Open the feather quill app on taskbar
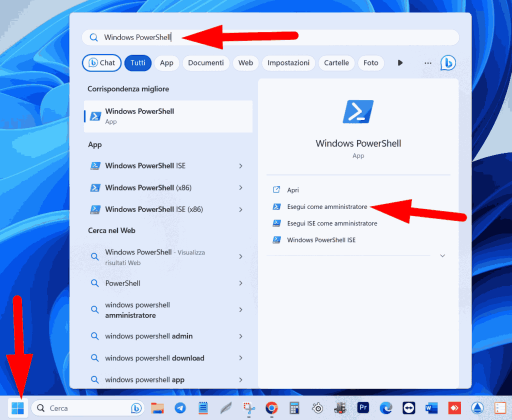This screenshot has width=512, height=420. coord(226,408)
